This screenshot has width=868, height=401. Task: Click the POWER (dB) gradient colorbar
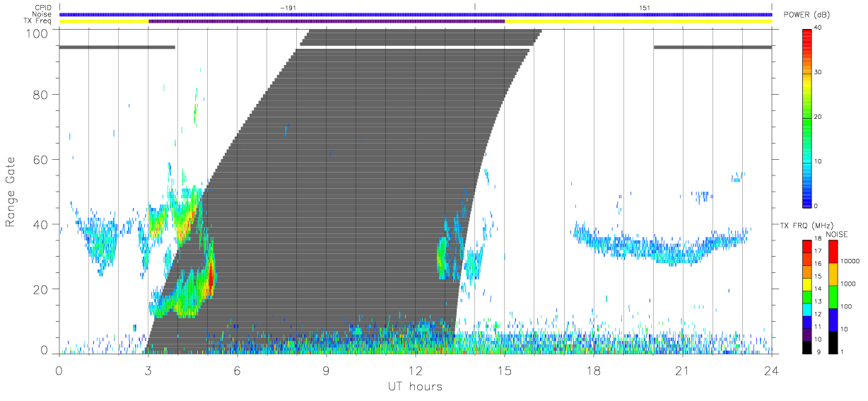[x=807, y=117]
